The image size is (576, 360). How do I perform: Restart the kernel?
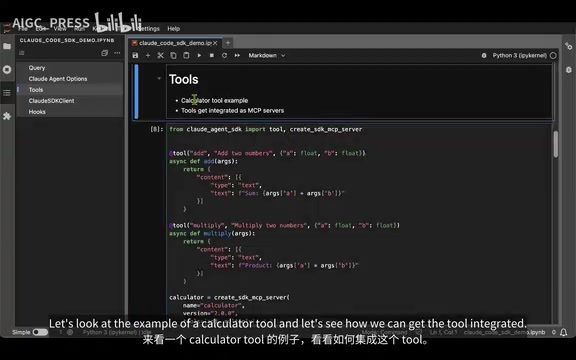[224, 55]
